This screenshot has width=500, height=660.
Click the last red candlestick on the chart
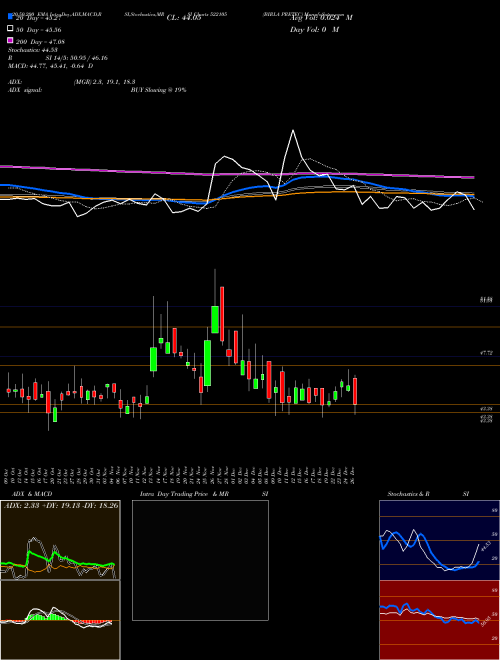pos(355,391)
